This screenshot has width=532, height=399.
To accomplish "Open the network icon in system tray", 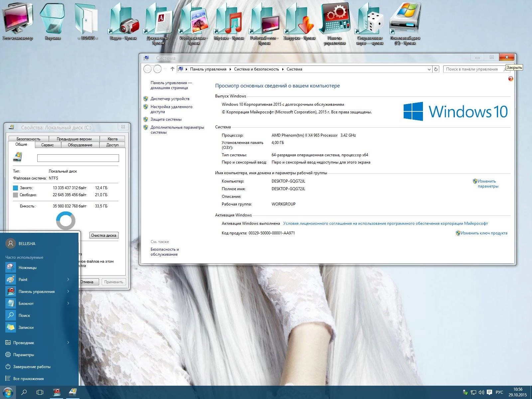I will tap(473, 392).
